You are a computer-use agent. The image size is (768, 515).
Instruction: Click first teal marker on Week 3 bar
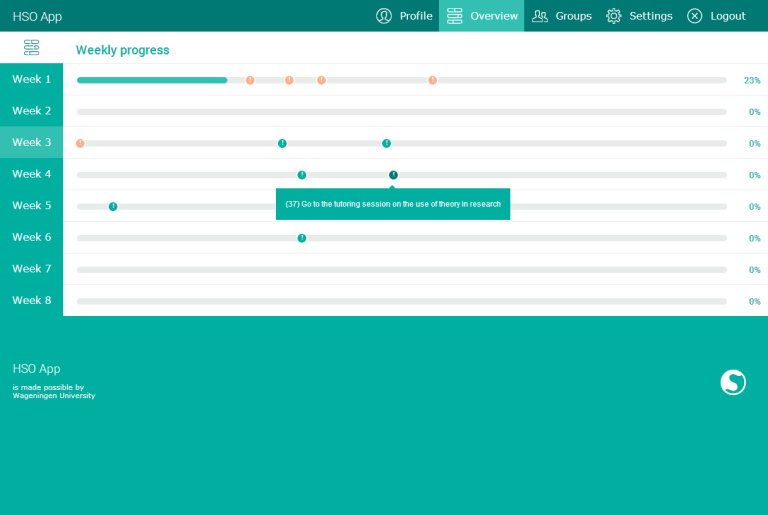[x=282, y=143]
